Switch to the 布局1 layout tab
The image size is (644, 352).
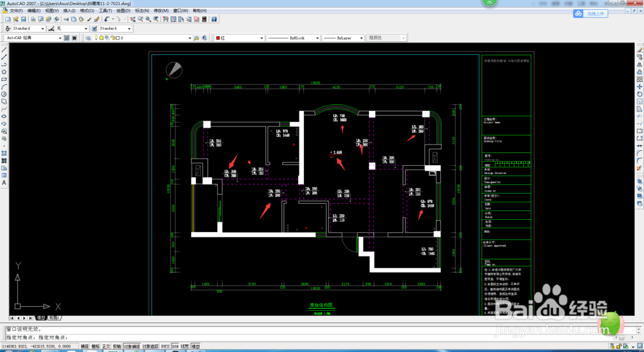pos(54,318)
